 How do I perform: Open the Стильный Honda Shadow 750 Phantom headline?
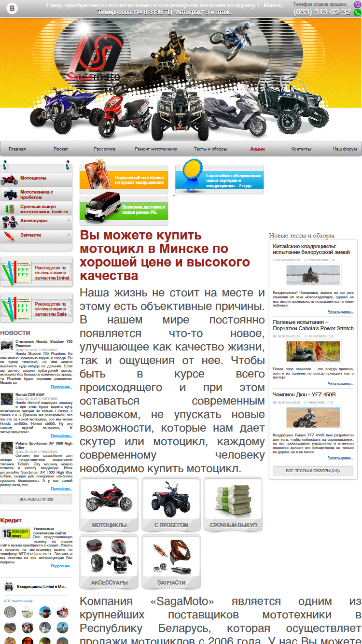pos(44,344)
